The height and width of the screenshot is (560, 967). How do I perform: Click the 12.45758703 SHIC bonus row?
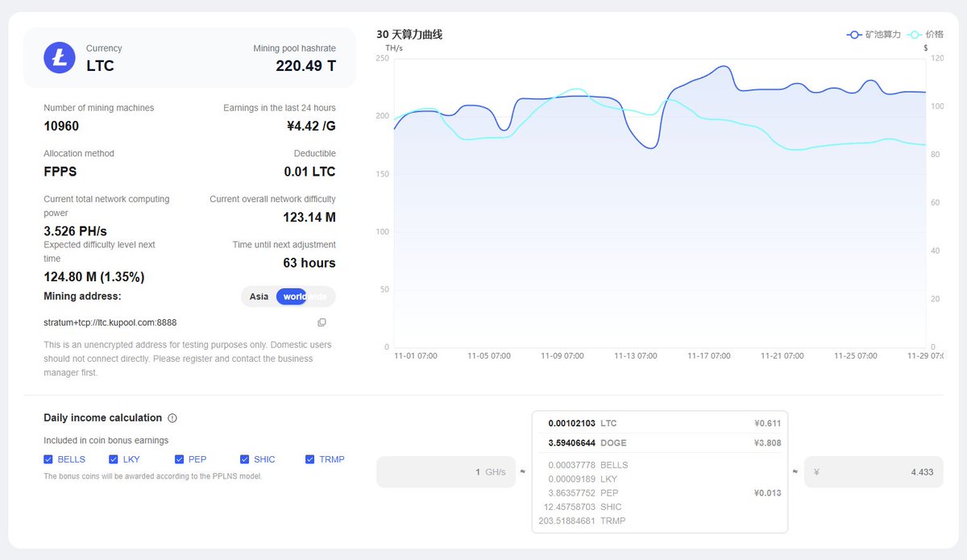tap(659, 507)
